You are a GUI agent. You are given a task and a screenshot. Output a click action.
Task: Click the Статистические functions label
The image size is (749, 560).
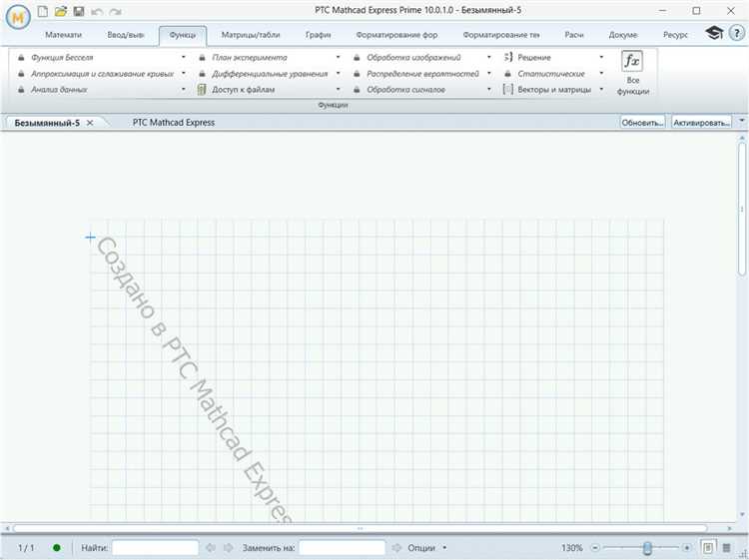[x=551, y=74]
